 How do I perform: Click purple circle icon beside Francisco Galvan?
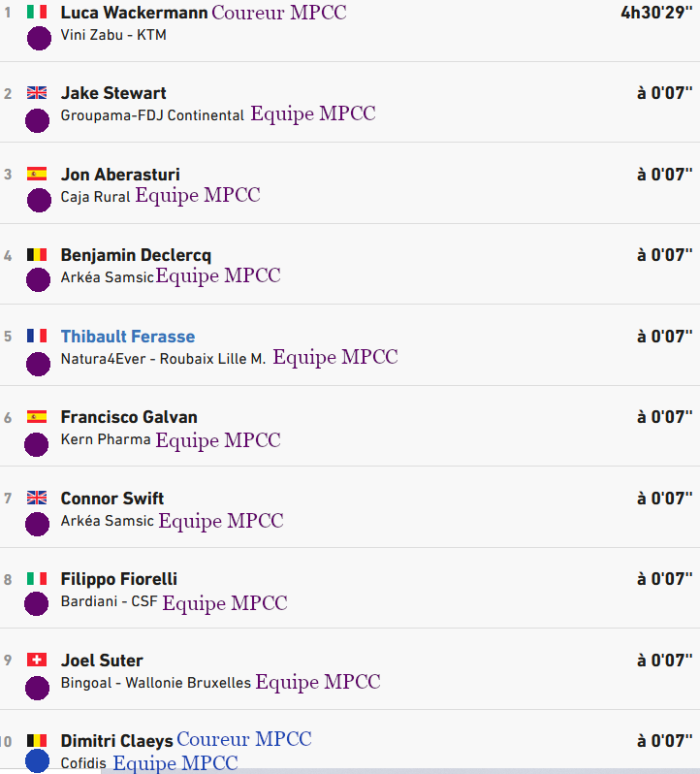[x=38, y=444]
